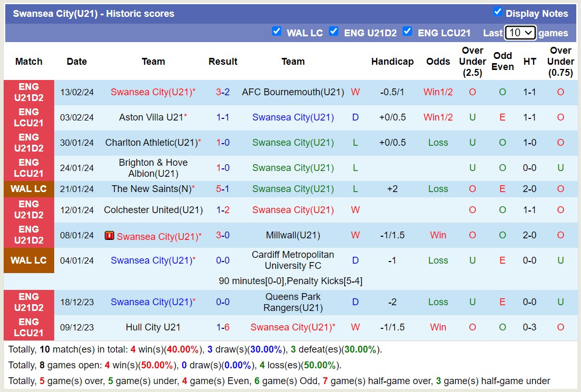
Task: Open Cardiff Metropolitan University FC link
Action: pyautogui.click(x=293, y=260)
